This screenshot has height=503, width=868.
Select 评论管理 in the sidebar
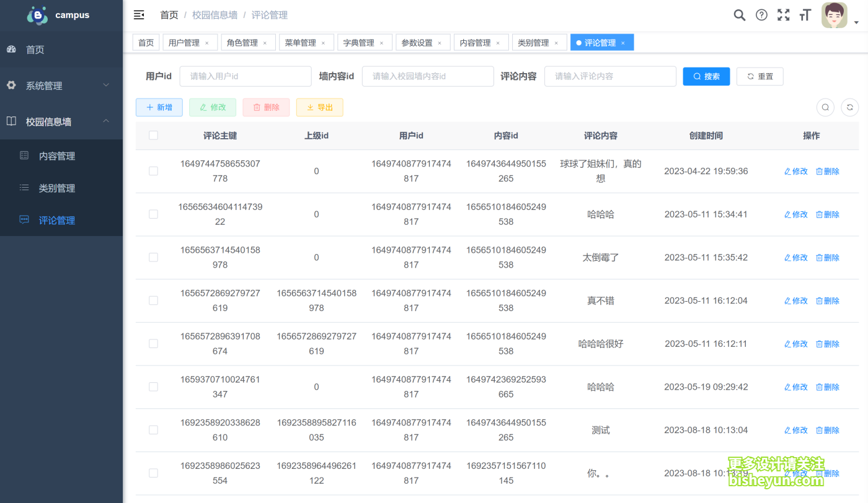61,220
